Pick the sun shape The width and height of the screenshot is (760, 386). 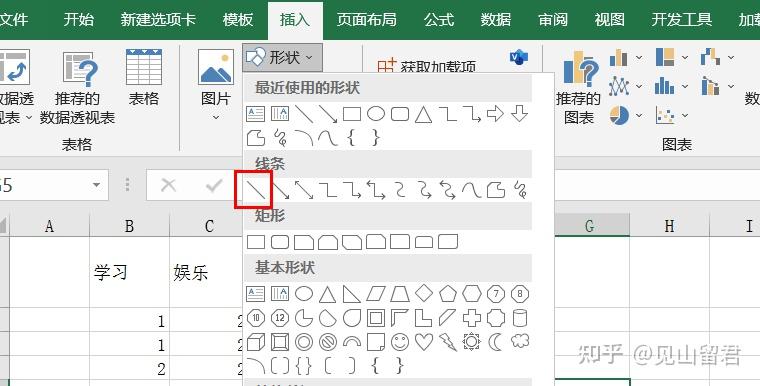click(x=472, y=342)
